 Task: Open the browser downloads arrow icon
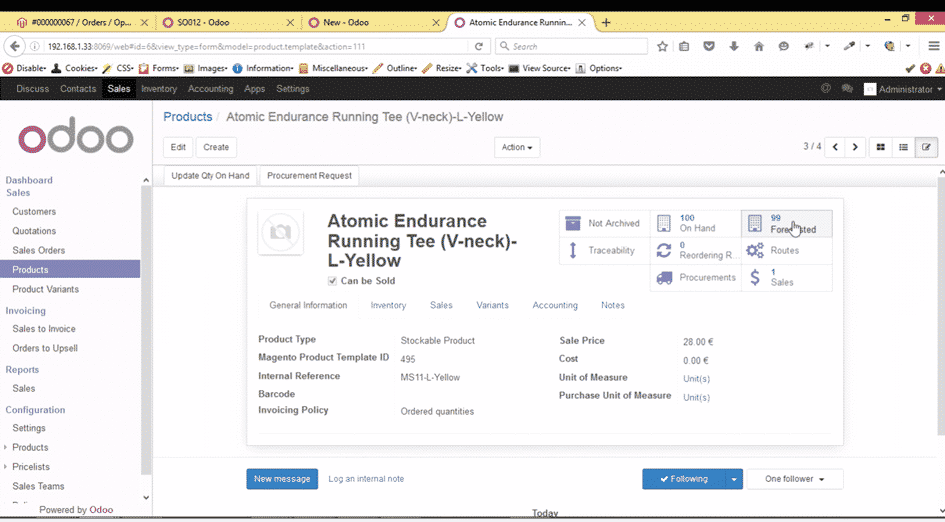[x=733, y=46]
